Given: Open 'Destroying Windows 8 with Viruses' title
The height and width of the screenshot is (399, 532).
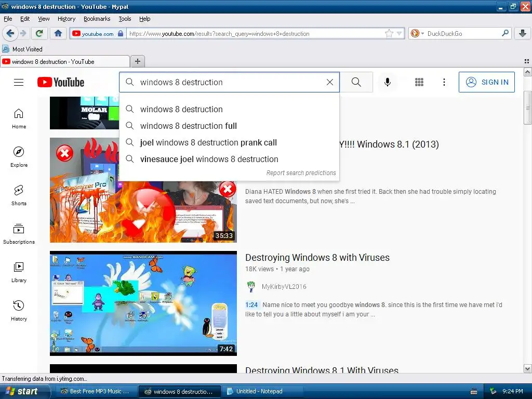Looking at the screenshot, I should (x=317, y=258).
